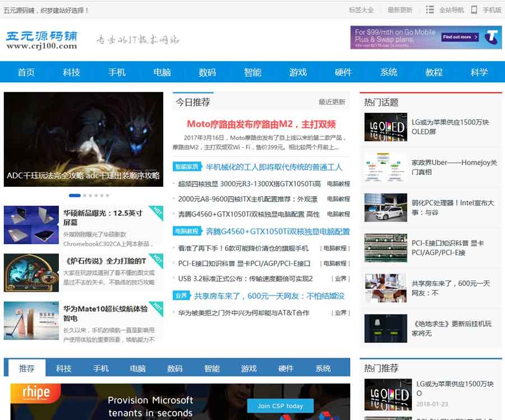Open the Moto摩路由发布 headline article
This screenshot has height=420, width=505.
pos(261,124)
